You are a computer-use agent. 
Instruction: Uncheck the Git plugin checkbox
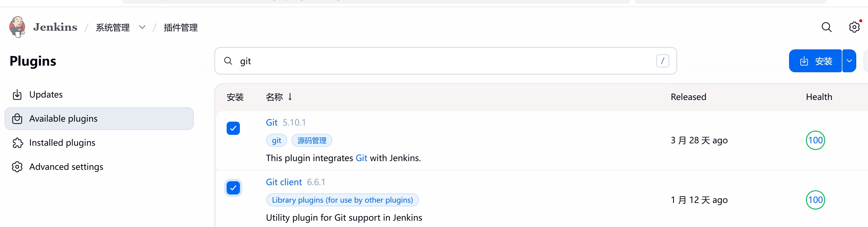click(x=233, y=128)
